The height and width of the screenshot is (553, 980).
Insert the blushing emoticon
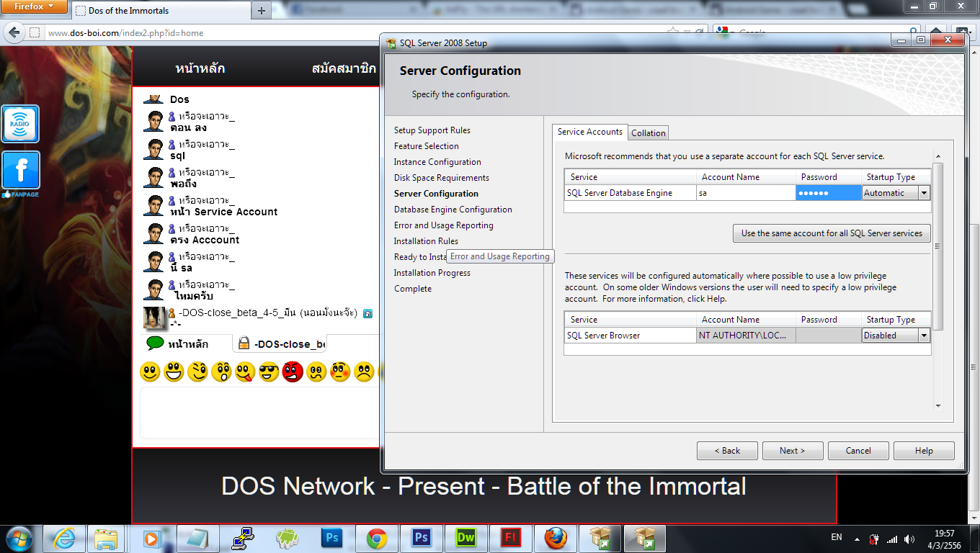click(340, 372)
